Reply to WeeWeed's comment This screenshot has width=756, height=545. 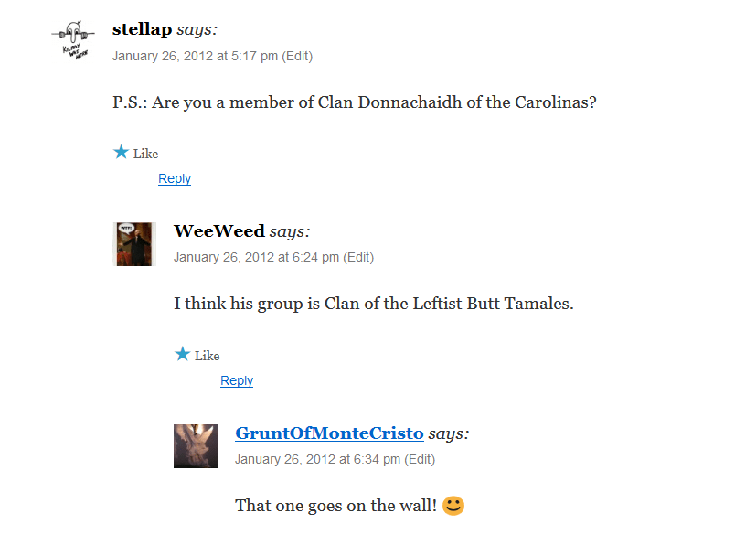click(237, 380)
